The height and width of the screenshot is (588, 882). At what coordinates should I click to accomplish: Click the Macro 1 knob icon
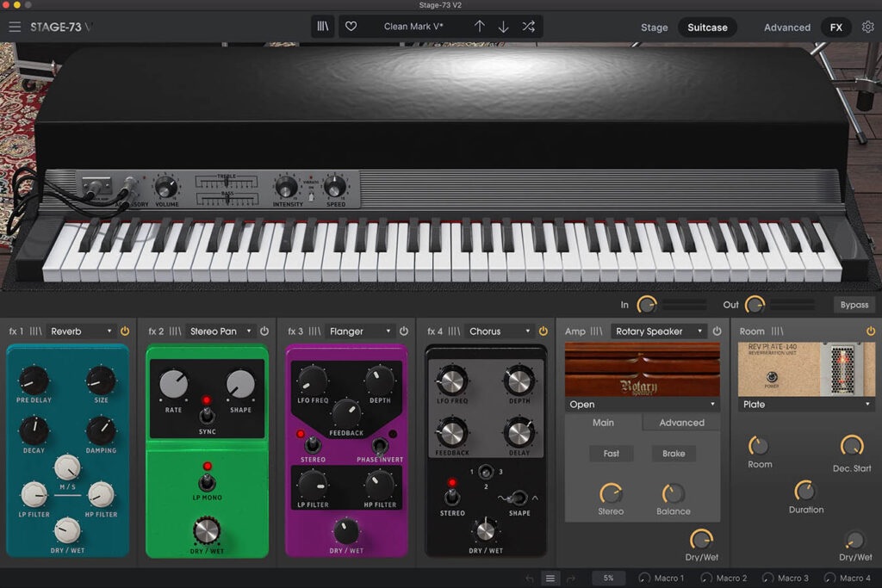click(x=644, y=578)
